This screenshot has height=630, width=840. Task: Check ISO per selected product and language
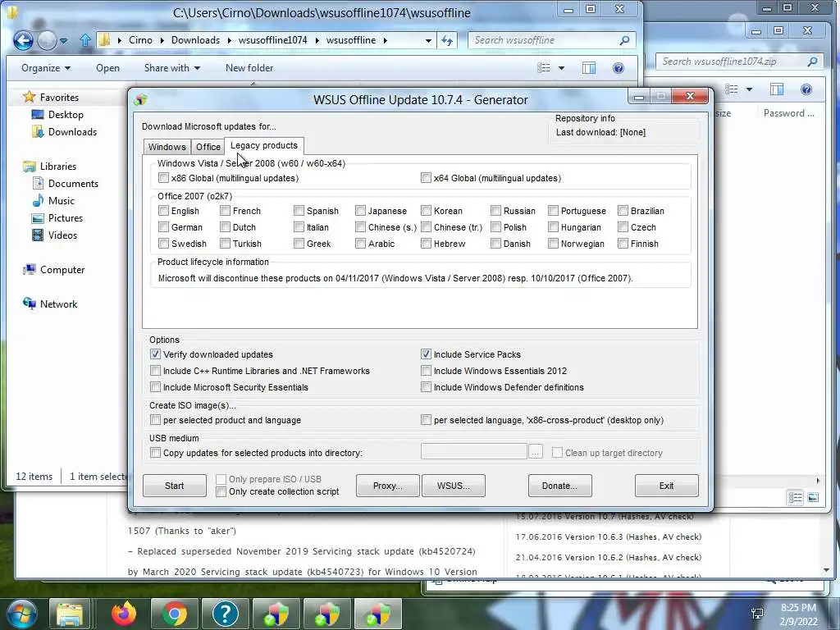coord(155,420)
